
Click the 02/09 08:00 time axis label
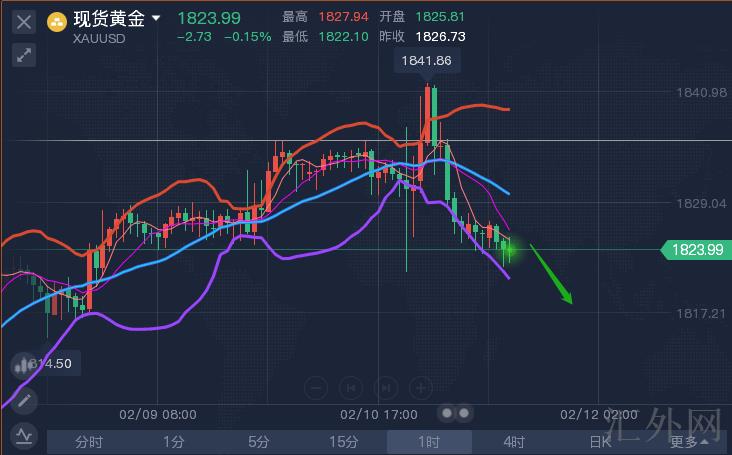pos(158,414)
